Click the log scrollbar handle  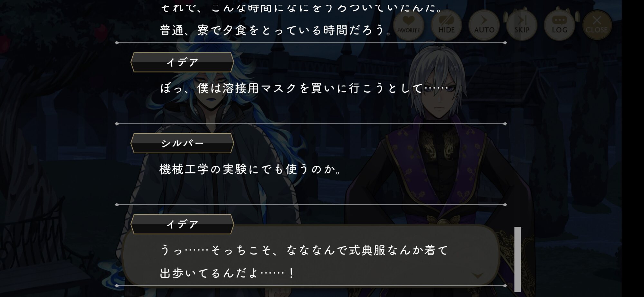click(x=517, y=259)
